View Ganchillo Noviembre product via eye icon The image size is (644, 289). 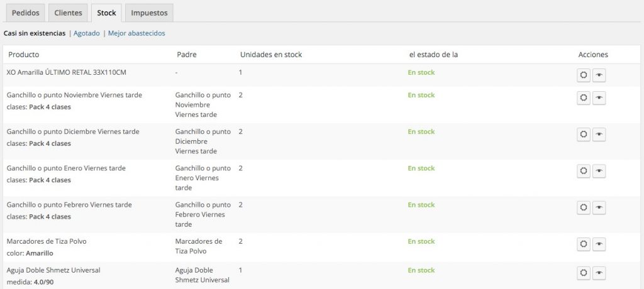pyautogui.click(x=599, y=98)
